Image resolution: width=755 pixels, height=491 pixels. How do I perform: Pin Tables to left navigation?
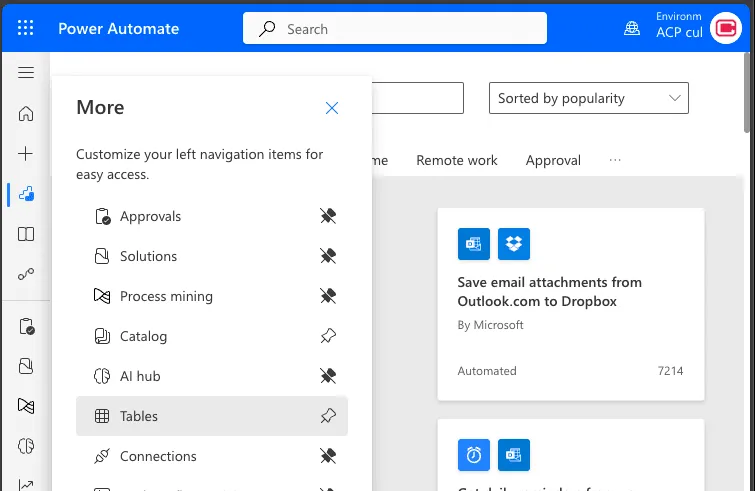coord(328,416)
